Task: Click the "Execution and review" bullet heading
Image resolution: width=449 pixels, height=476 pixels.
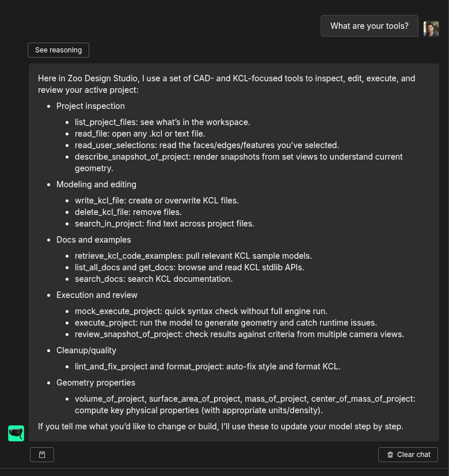Action: (x=97, y=295)
